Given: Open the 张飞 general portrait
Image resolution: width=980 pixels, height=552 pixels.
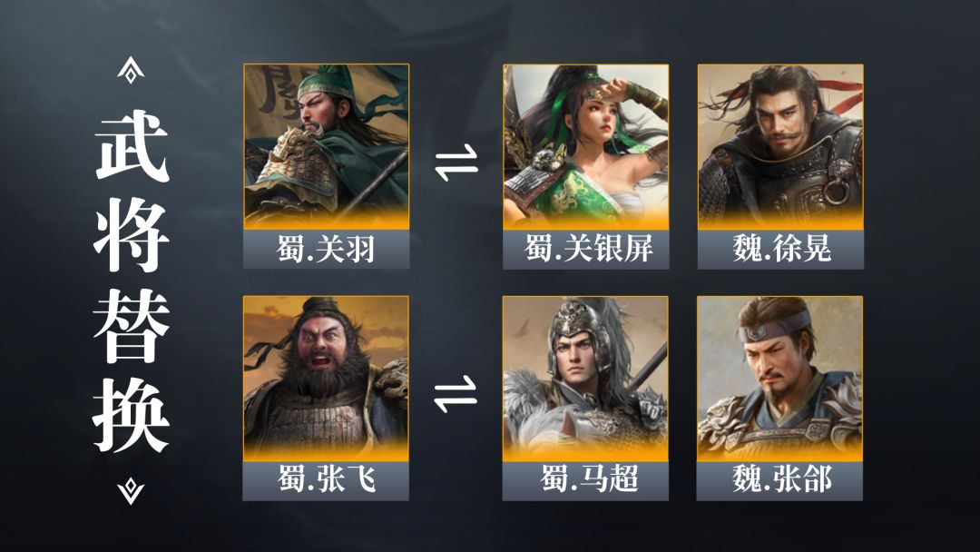Looking at the screenshot, I should click(x=327, y=379).
